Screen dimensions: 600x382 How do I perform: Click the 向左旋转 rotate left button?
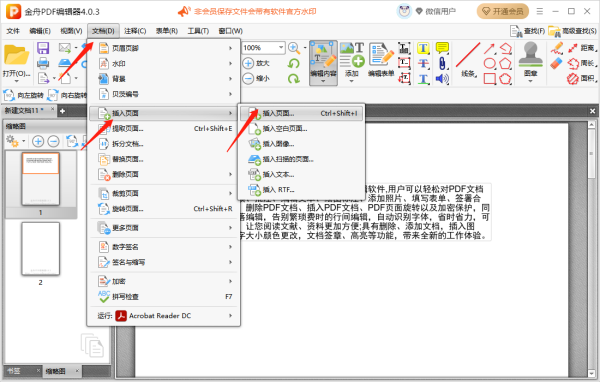click(23, 95)
